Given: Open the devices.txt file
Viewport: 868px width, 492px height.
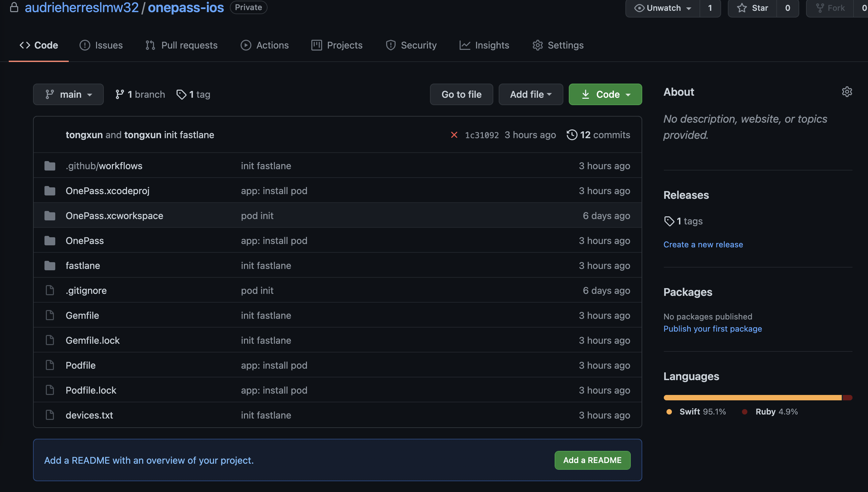Looking at the screenshot, I should coord(89,415).
